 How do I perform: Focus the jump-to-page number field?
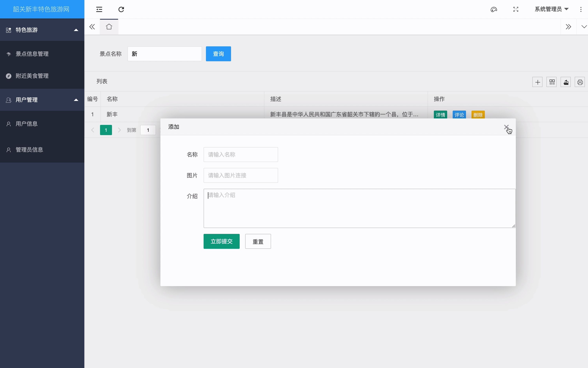click(148, 130)
